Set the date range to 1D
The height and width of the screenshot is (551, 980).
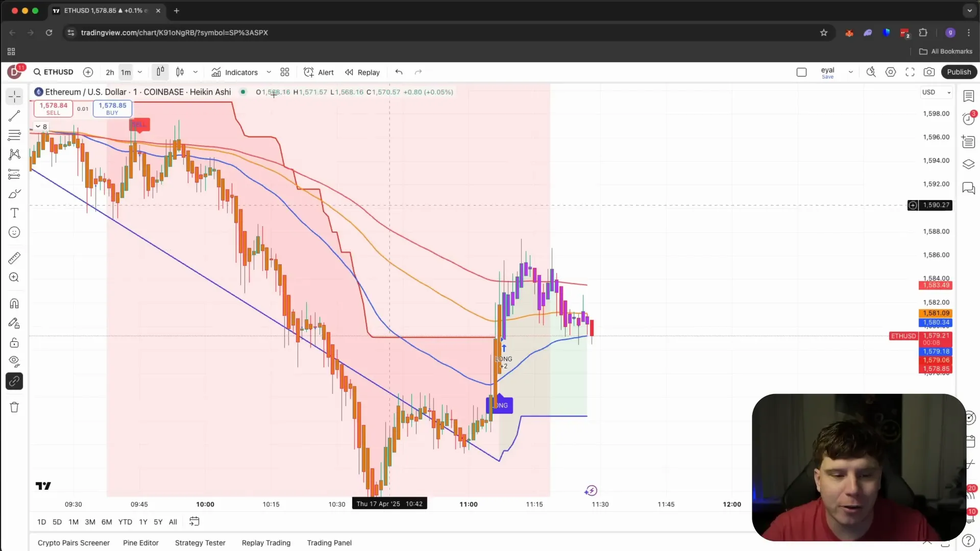41,522
